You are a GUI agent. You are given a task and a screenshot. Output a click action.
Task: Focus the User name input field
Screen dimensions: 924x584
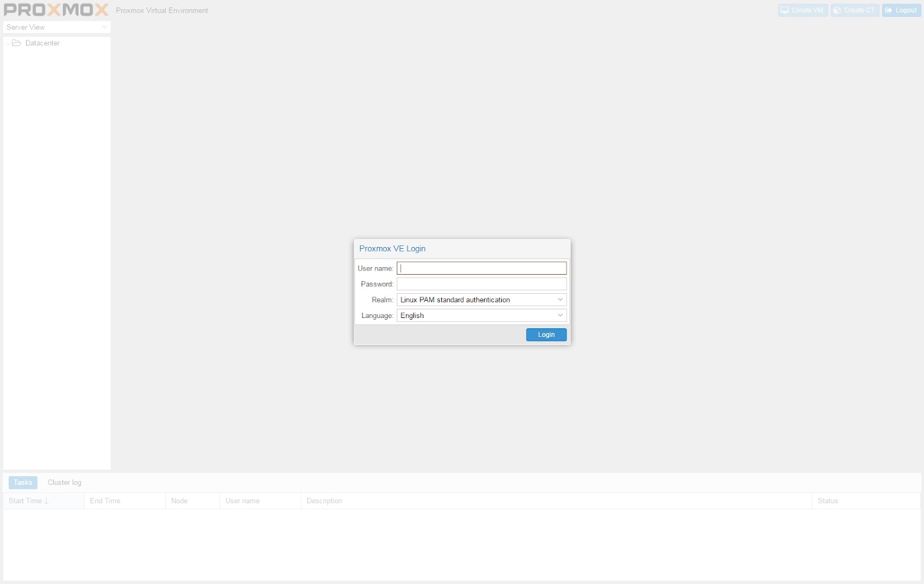pos(482,268)
